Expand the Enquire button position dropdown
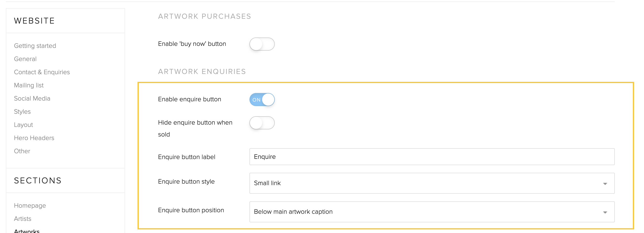The image size is (644, 233). coord(432,212)
